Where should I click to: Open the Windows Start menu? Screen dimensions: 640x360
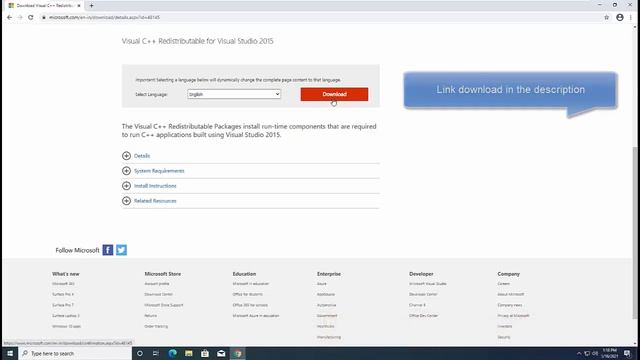9,353
